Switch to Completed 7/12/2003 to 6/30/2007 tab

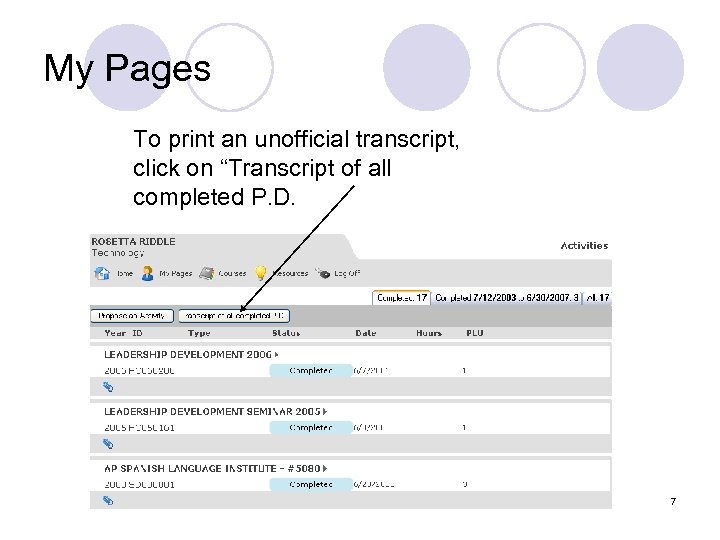[506, 298]
